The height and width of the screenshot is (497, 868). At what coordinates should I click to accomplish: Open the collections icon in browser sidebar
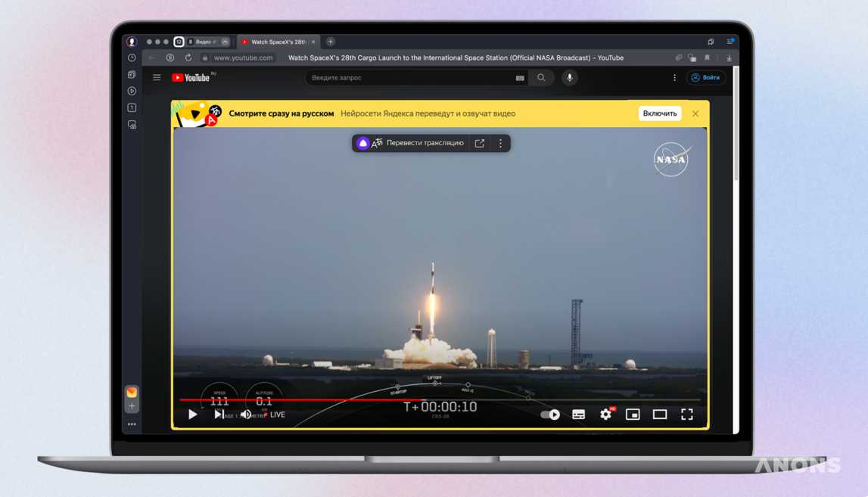(x=132, y=74)
